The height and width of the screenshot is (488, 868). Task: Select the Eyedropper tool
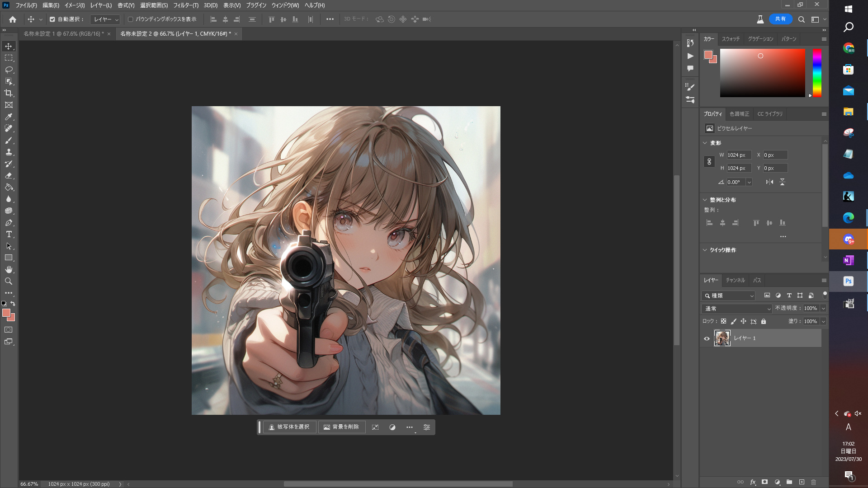(9, 117)
